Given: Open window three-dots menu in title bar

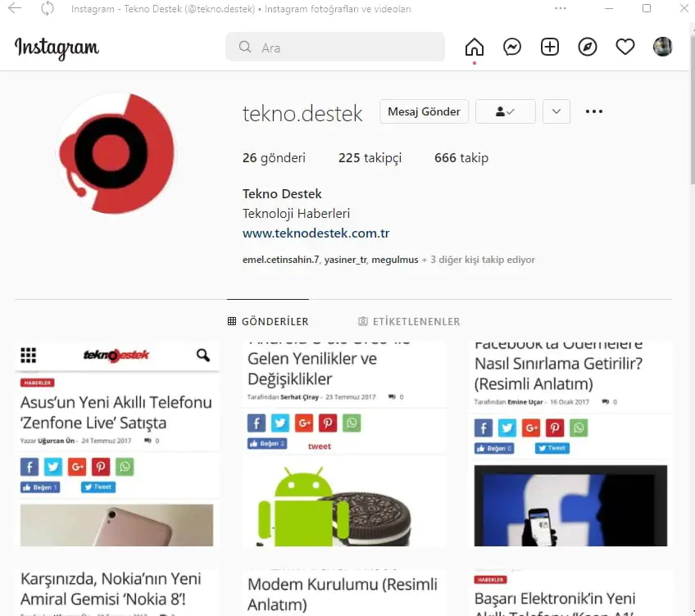Looking at the screenshot, I should (561, 8).
